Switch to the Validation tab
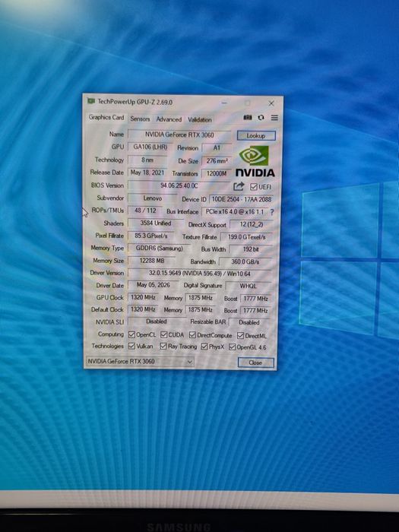Image resolution: width=399 pixels, height=532 pixels. [199, 119]
